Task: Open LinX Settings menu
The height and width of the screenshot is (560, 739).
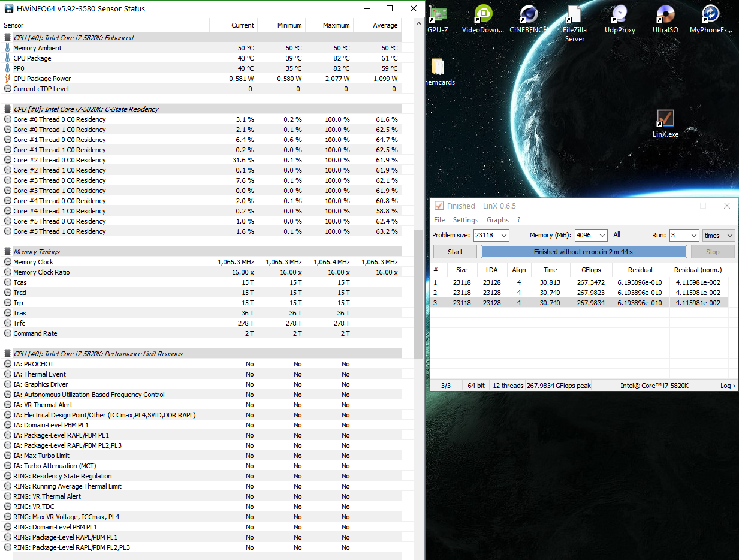Action: point(466,220)
